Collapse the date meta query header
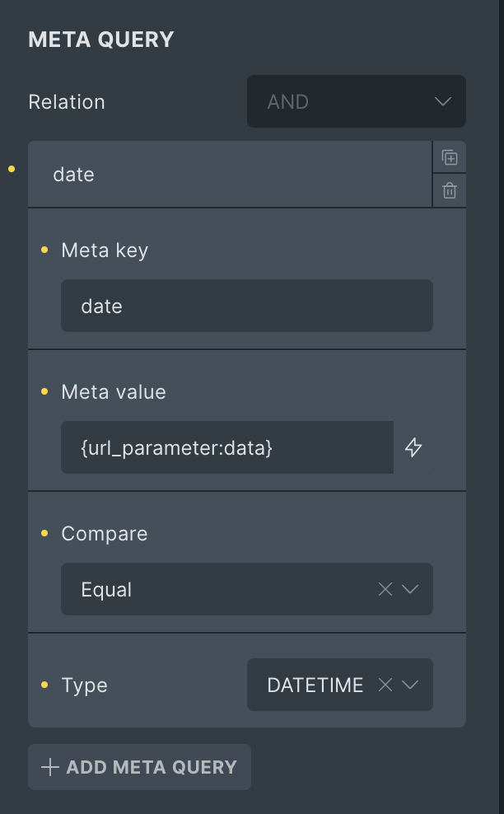Image resolution: width=504 pixels, height=814 pixels. [x=230, y=175]
